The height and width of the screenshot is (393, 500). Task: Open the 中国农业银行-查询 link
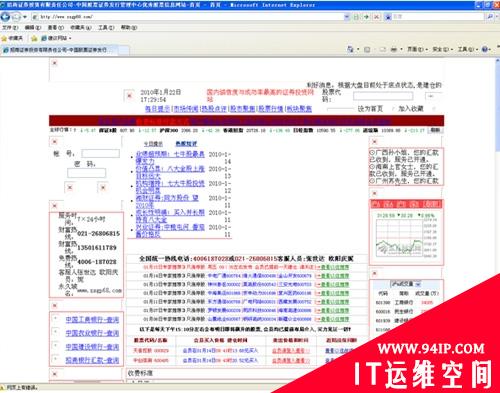[92, 333]
